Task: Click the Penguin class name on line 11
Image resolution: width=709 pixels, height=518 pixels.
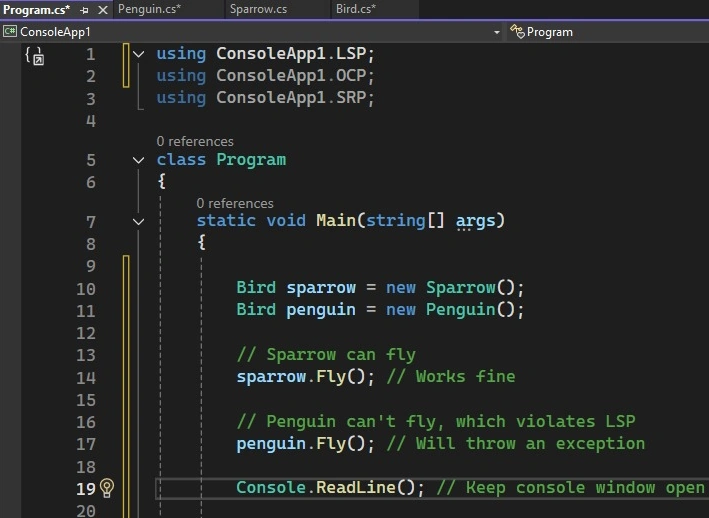Action: [461, 310]
